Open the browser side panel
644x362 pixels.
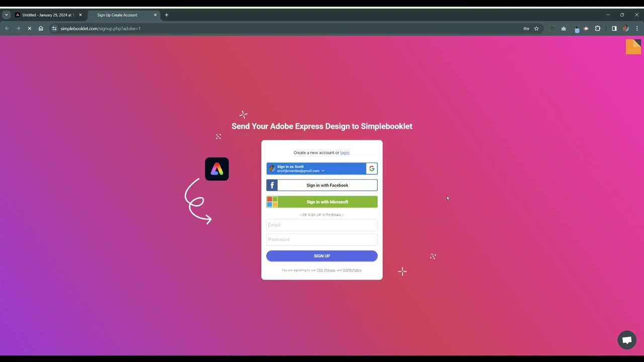614,29
